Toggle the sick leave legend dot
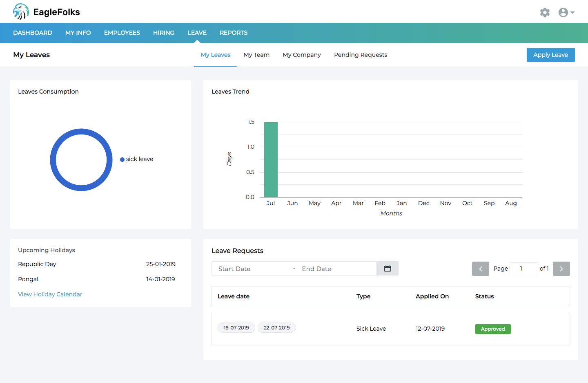This screenshot has height=383, width=588. coord(122,159)
